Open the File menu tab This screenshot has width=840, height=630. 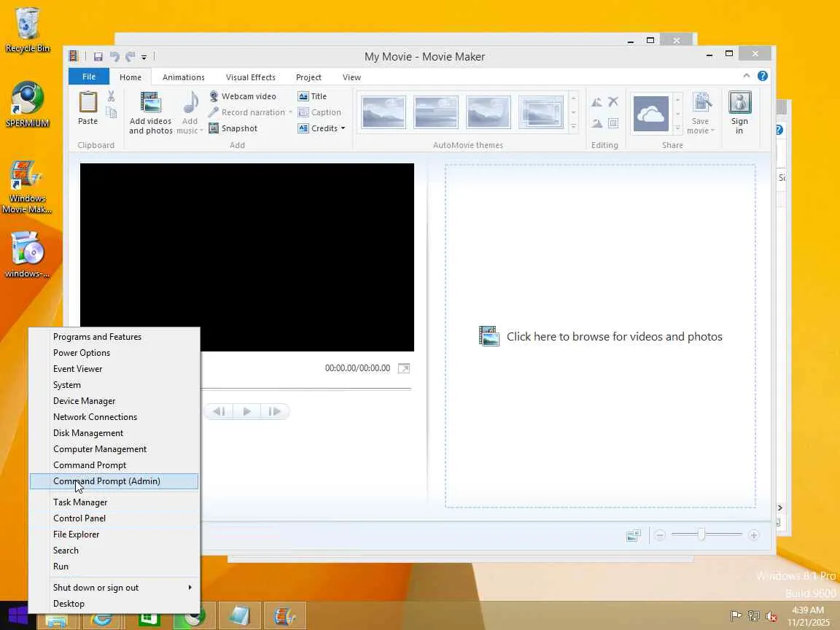pyautogui.click(x=89, y=77)
